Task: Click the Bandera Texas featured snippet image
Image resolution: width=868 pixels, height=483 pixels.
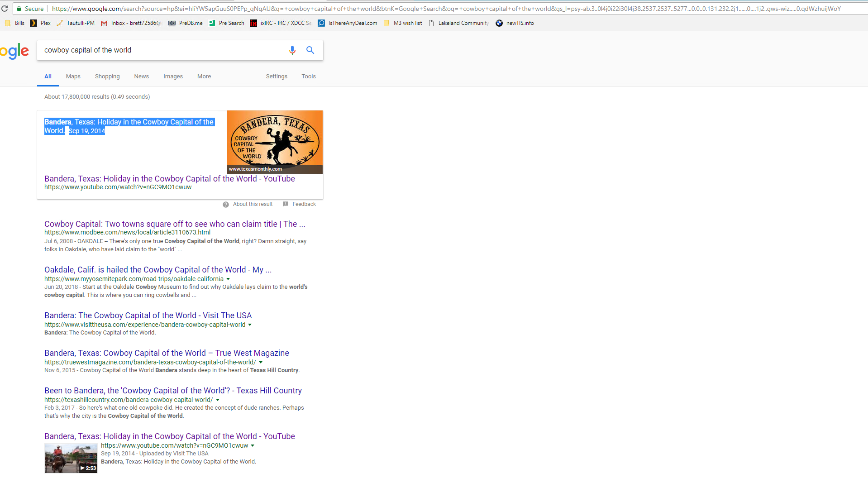Action: pyautogui.click(x=275, y=142)
